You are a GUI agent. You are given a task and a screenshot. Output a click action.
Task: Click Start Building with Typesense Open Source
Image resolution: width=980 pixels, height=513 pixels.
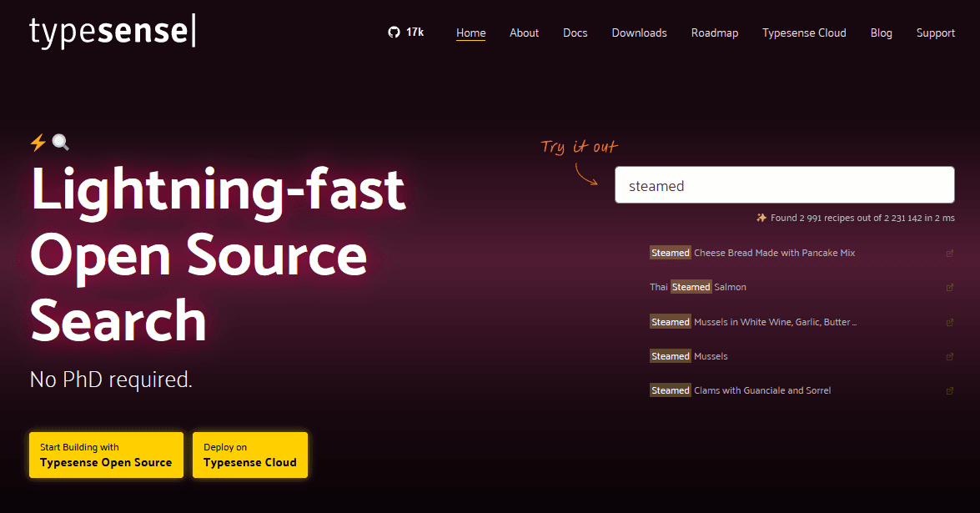coord(106,455)
